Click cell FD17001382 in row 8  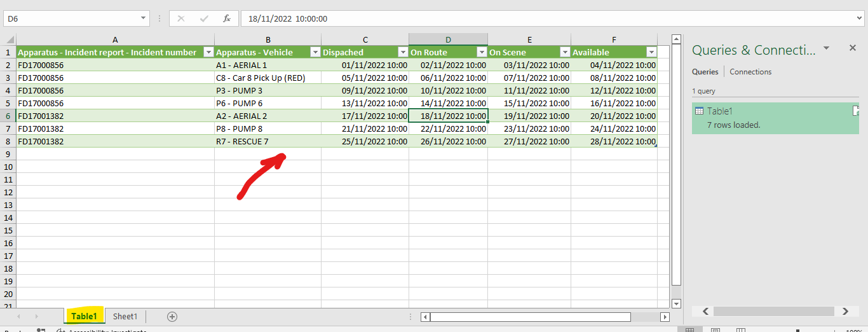[x=115, y=141]
